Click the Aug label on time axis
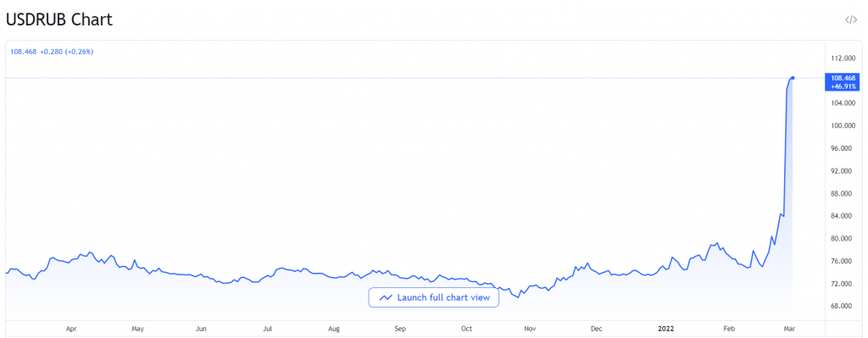868x338 pixels. coord(333,329)
